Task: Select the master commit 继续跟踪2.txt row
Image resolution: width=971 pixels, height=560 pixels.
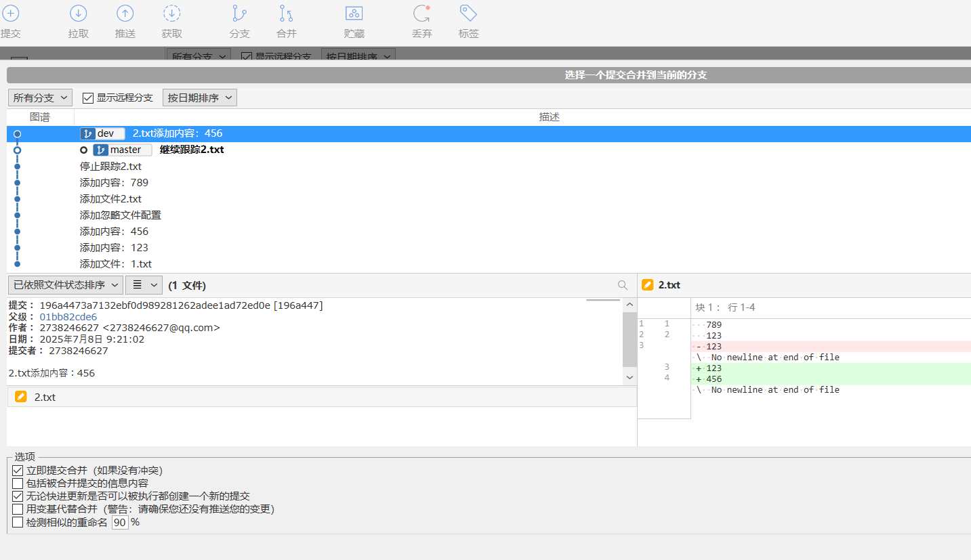Action: coord(489,150)
